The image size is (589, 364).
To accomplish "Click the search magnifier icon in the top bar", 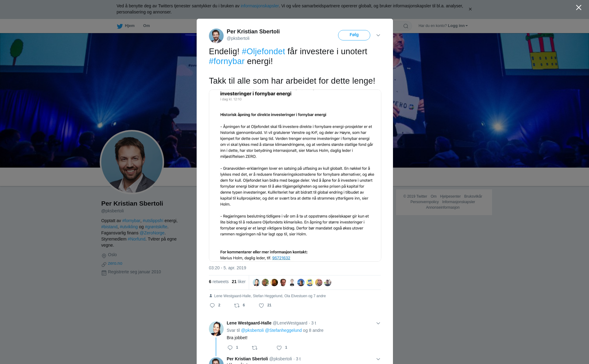I will pos(406,26).
